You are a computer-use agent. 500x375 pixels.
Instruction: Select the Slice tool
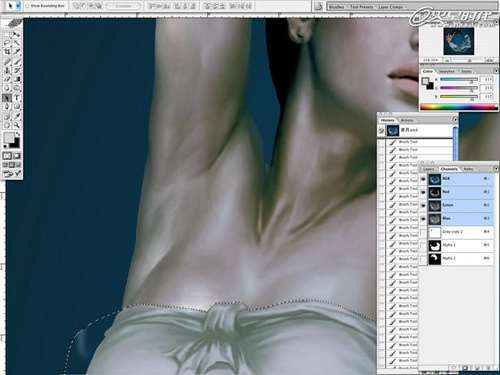pyautogui.click(x=17, y=52)
